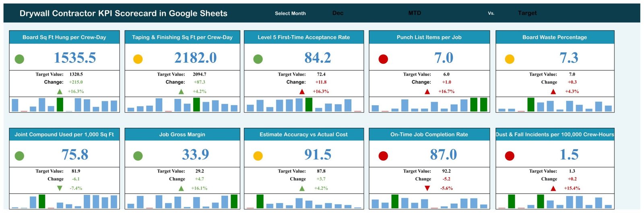Click the 84.2 KPI value
The width and height of the screenshot is (644, 213).
pyautogui.click(x=318, y=58)
